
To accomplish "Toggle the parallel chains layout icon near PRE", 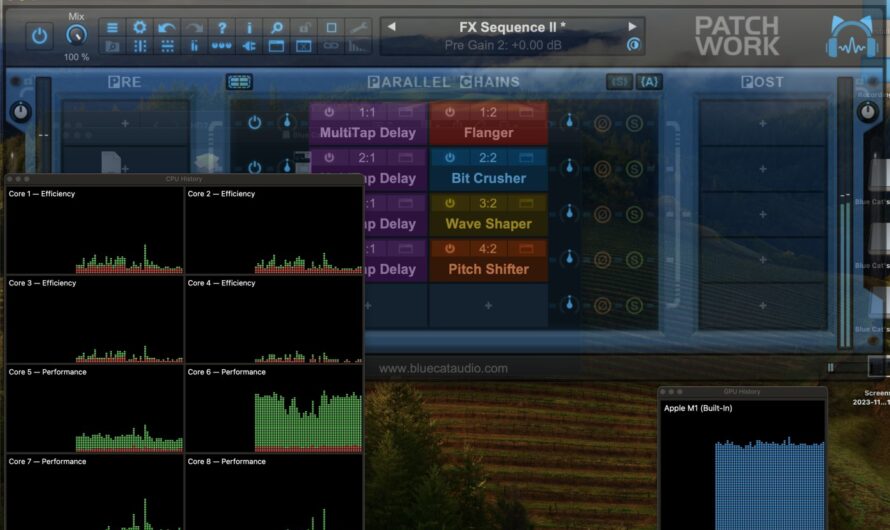I will tap(239, 82).
